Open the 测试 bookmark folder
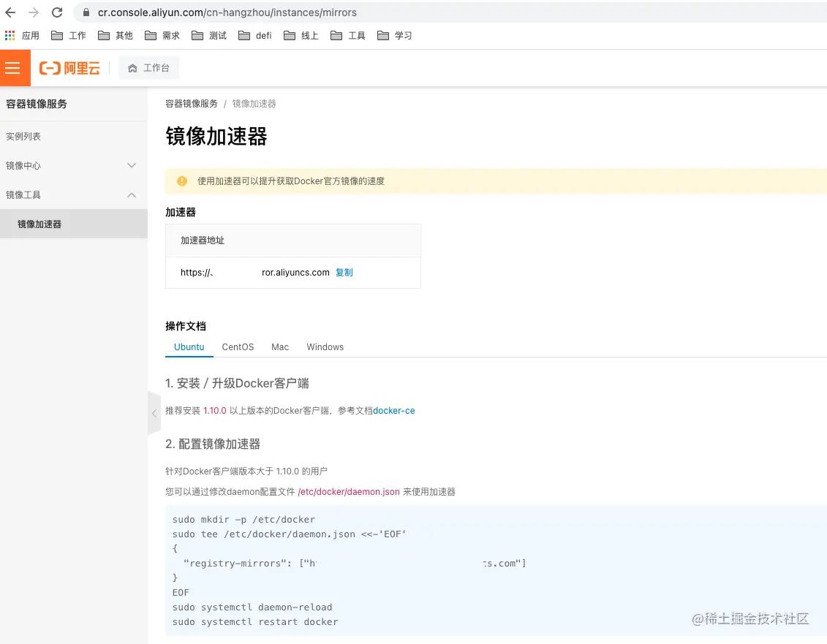The width and height of the screenshot is (827, 644). (209, 35)
